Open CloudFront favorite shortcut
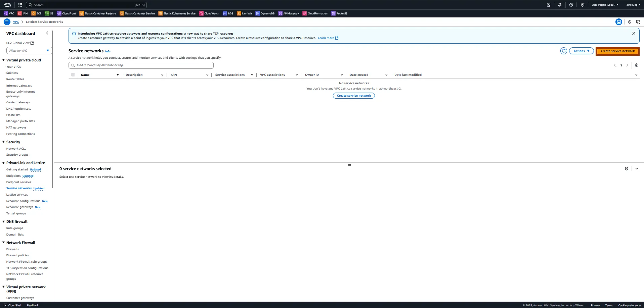Image resolution: width=644 pixels, height=308 pixels. (67, 13)
